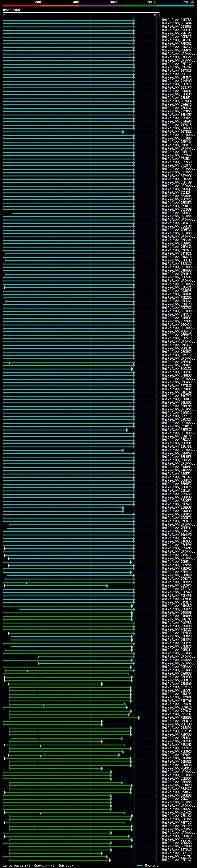Select the UniRef100_A8BJG3 label
The image size is (197, 868).
[x=177, y=725]
